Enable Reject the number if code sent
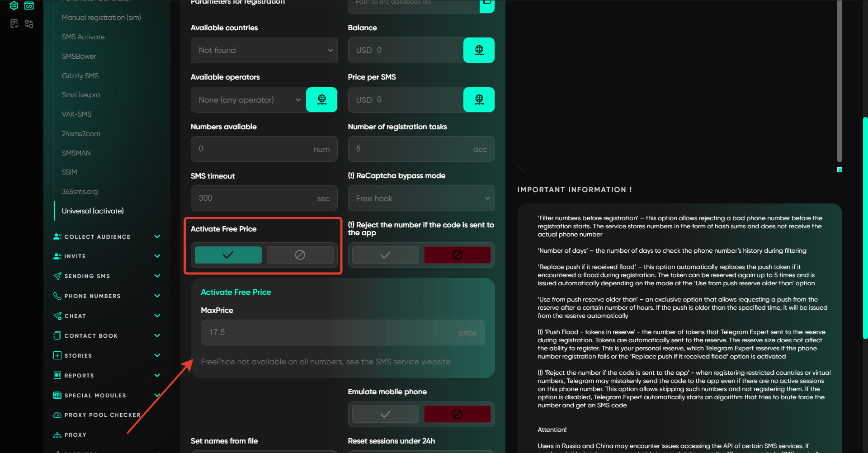The width and height of the screenshot is (868, 453). [x=385, y=255]
